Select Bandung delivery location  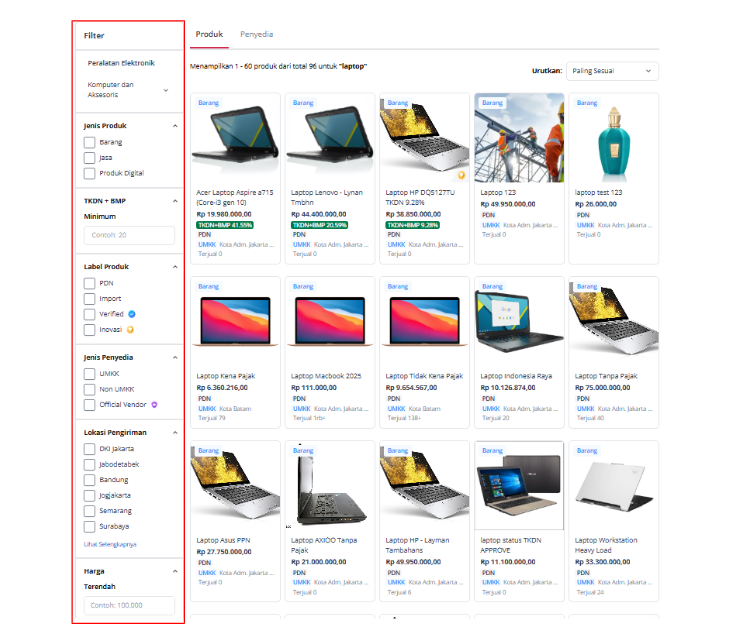[89, 480]
